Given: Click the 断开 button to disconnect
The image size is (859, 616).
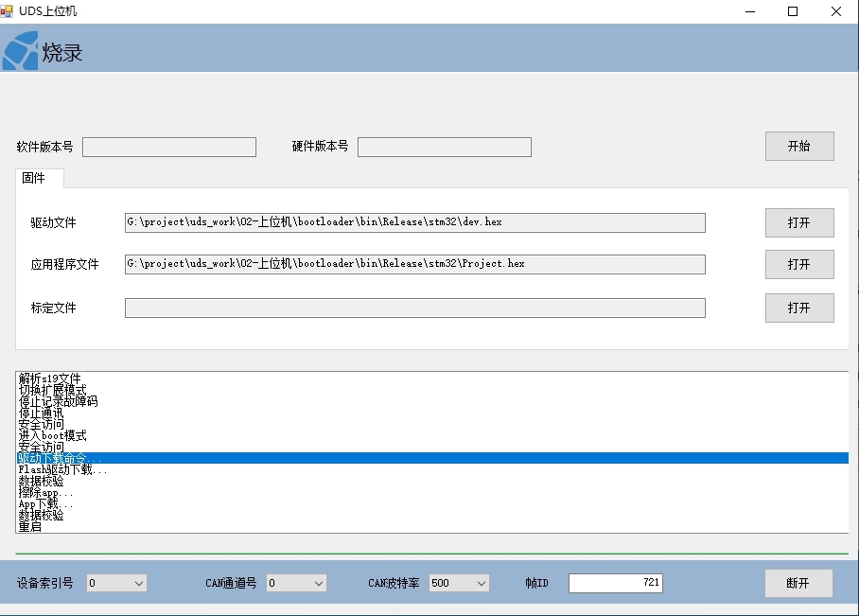Looking at the screenshot, I should 798,583.
